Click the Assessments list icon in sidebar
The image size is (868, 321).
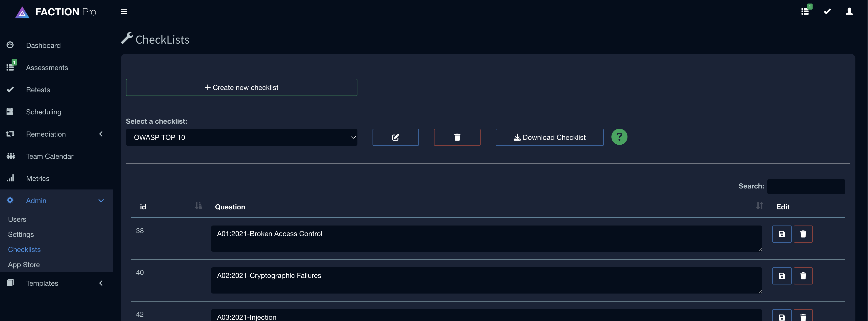pyautogui.click(x=10, y=67)
